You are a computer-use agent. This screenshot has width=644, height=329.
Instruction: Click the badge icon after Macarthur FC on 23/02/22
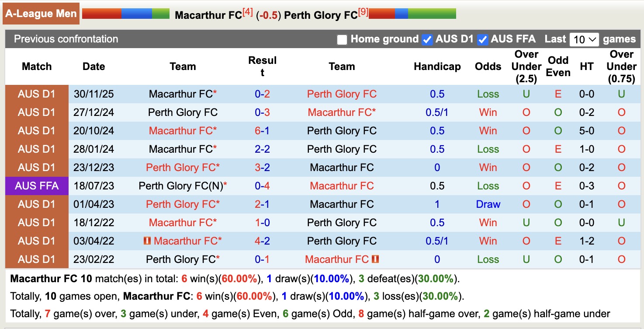(375, 259)
